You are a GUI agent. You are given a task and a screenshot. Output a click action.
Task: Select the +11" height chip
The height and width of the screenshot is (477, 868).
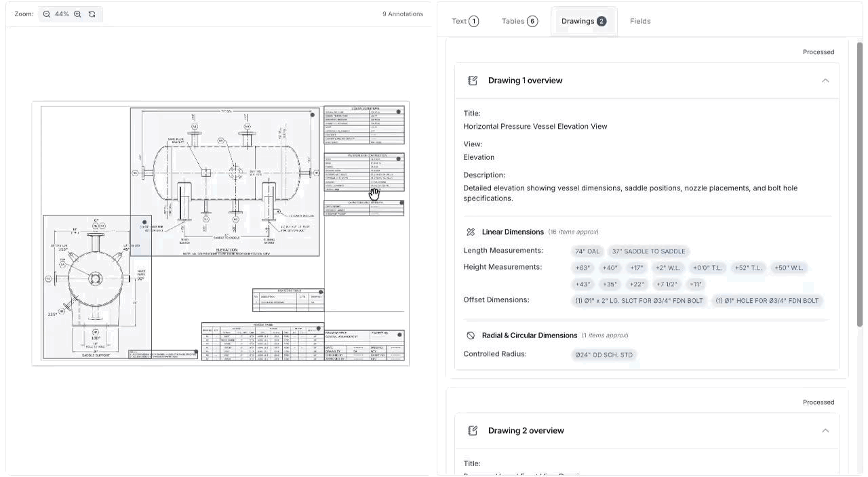click(696, 285)
